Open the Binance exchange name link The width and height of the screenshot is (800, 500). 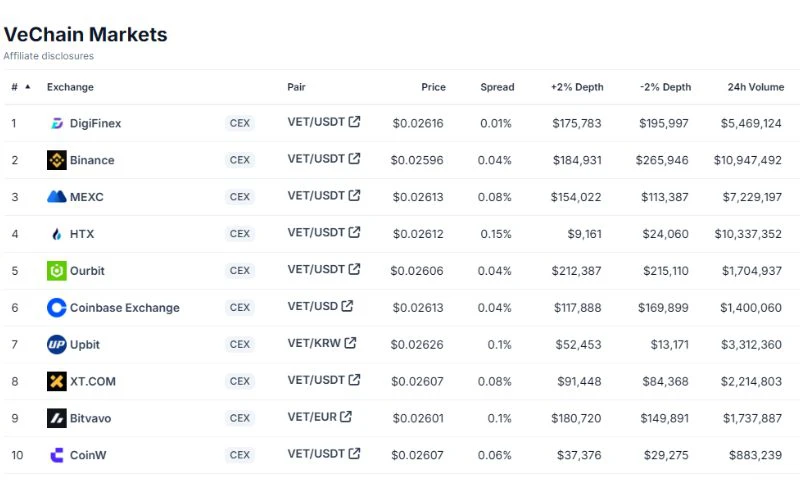click(92, 160)
